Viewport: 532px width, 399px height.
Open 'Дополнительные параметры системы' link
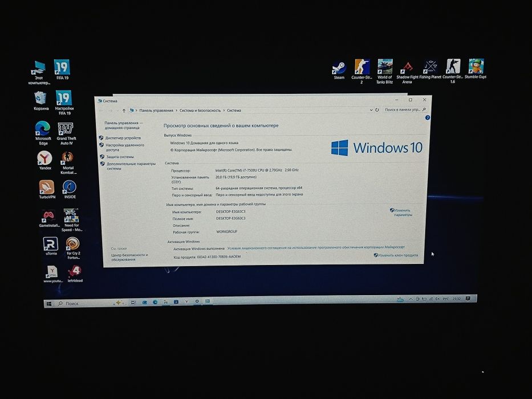point(131,166)
